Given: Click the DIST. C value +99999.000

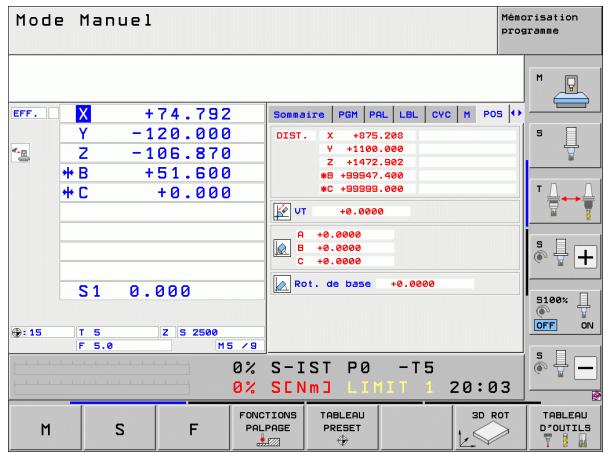Looking at the screenshot, I should 372,189.
